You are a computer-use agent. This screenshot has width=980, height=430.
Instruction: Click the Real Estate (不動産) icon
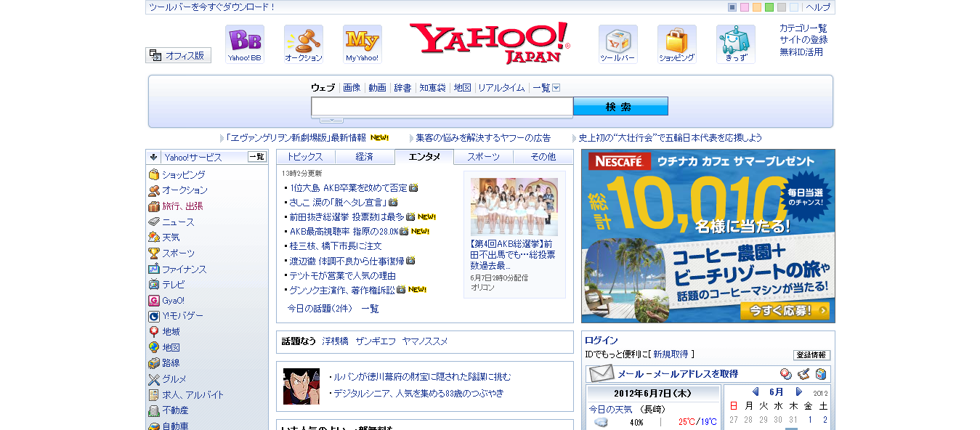[154, 410]
